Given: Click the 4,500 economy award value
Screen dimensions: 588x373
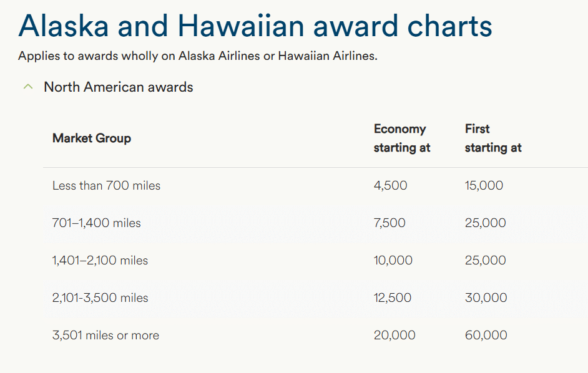Looking at the screenshot, I should coord(390,185).
